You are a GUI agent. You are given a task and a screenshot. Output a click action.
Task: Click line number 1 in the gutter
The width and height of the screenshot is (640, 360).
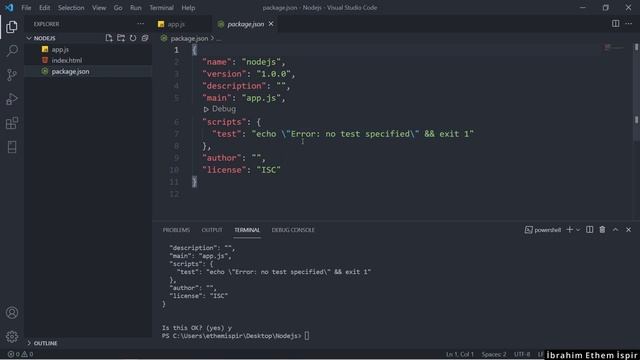click(x=176, y=50)
